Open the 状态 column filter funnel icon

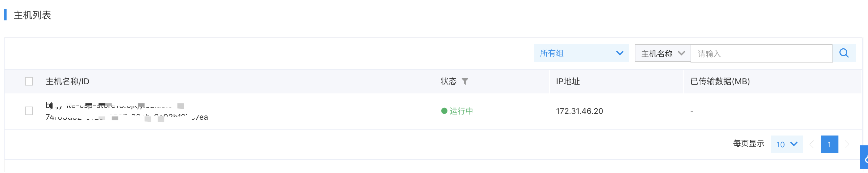coord(465,82)
